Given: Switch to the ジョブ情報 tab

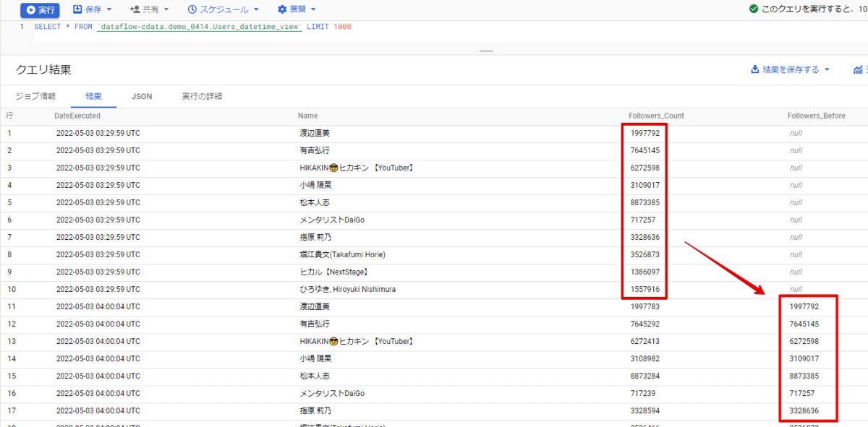Looking at the screenshot, I should pos(35,96).
